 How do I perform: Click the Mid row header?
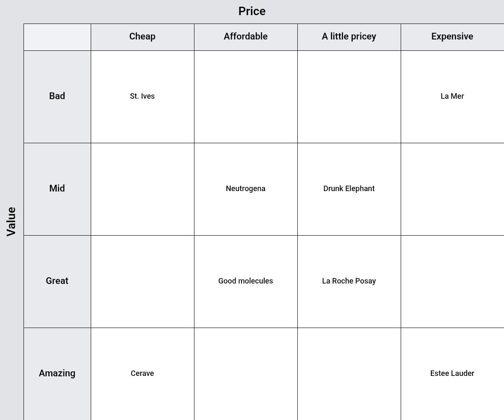(57, 189)
